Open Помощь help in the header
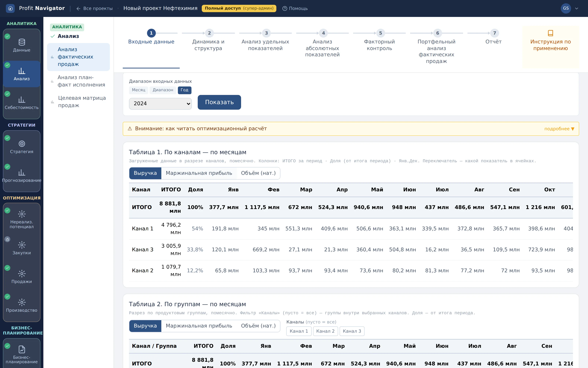Image resolution: width=588 pixels, height=368 pixels. [x=295, y=8]
